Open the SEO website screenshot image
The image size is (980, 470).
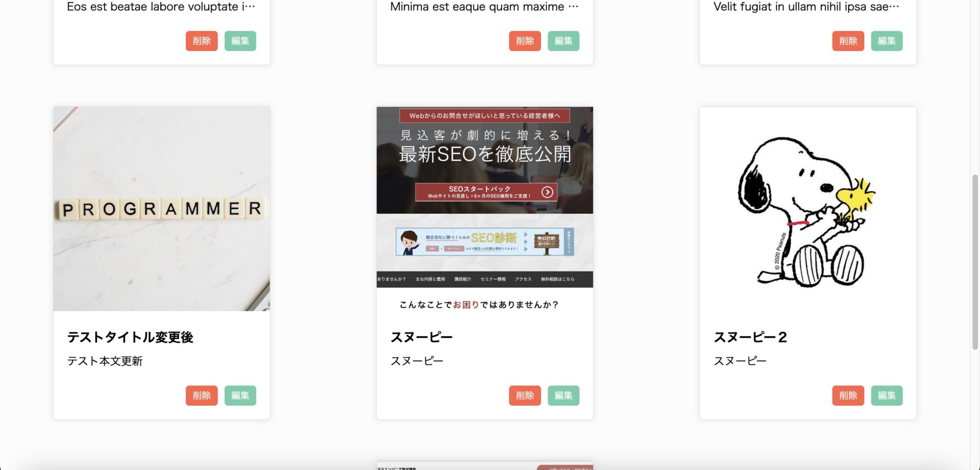click(x=485, y=209)
